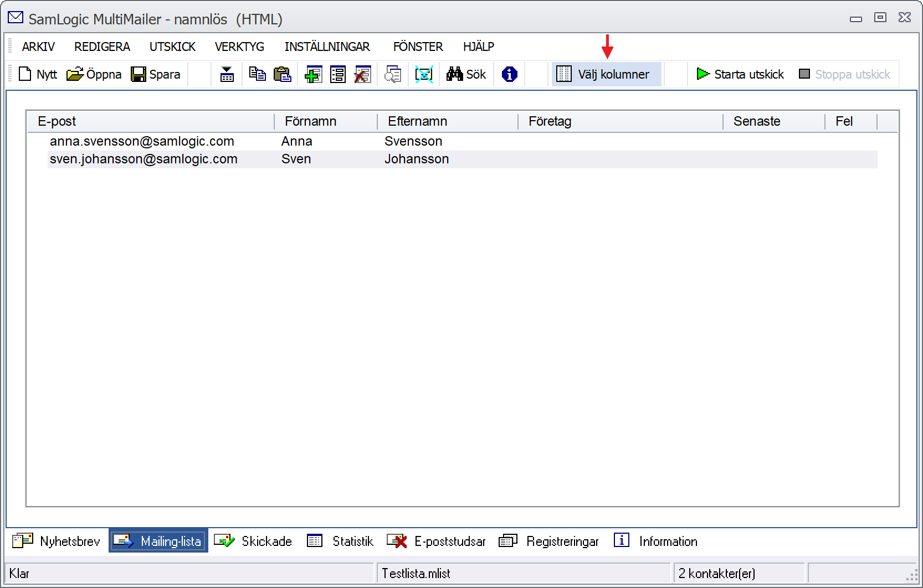
Task: Click the import-to-list icon with down arrow
Action: 227,74
